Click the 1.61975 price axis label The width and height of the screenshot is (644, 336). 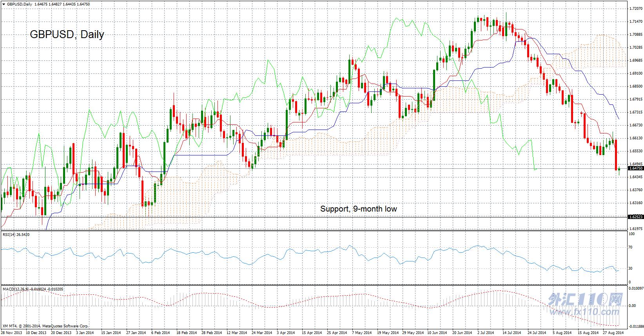(x=635, y=228)
